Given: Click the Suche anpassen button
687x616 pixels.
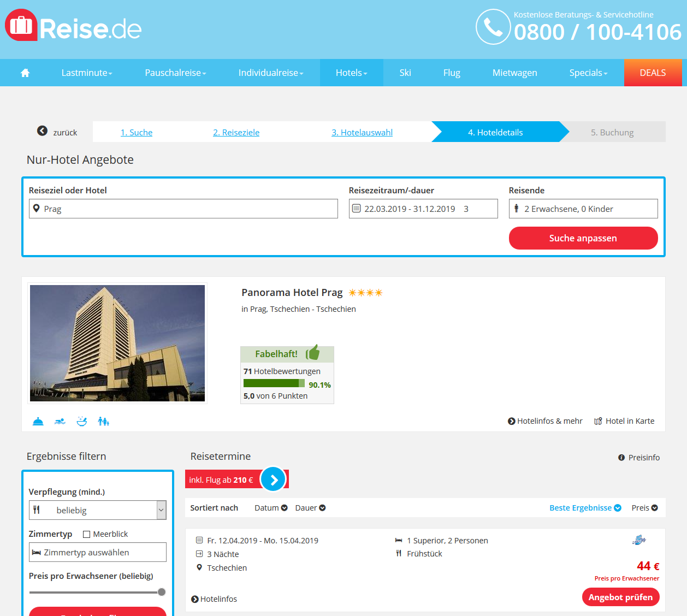Looking at the screenshot, I should 583,238.
